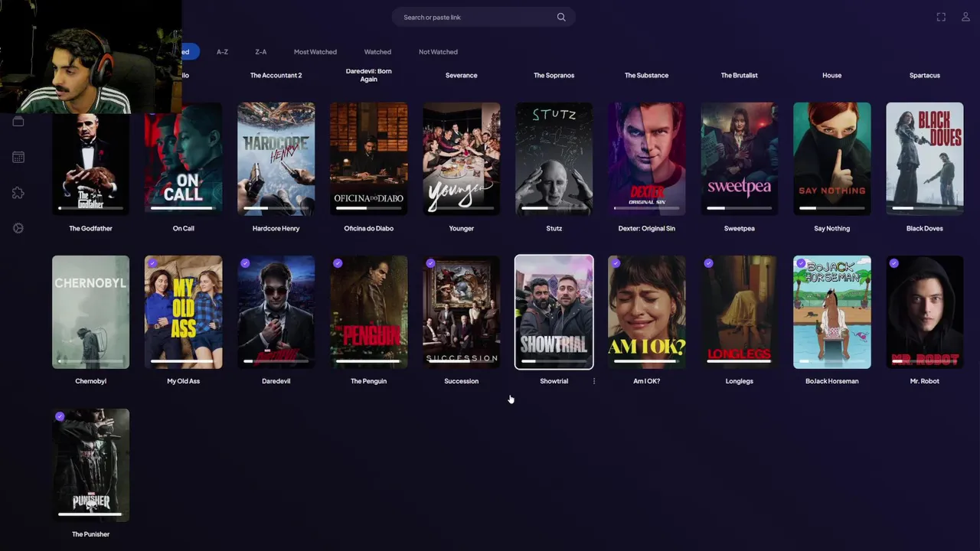
Task: Toggle watched checkmark on Am I OK?
Action: click(x=616, y=263)
